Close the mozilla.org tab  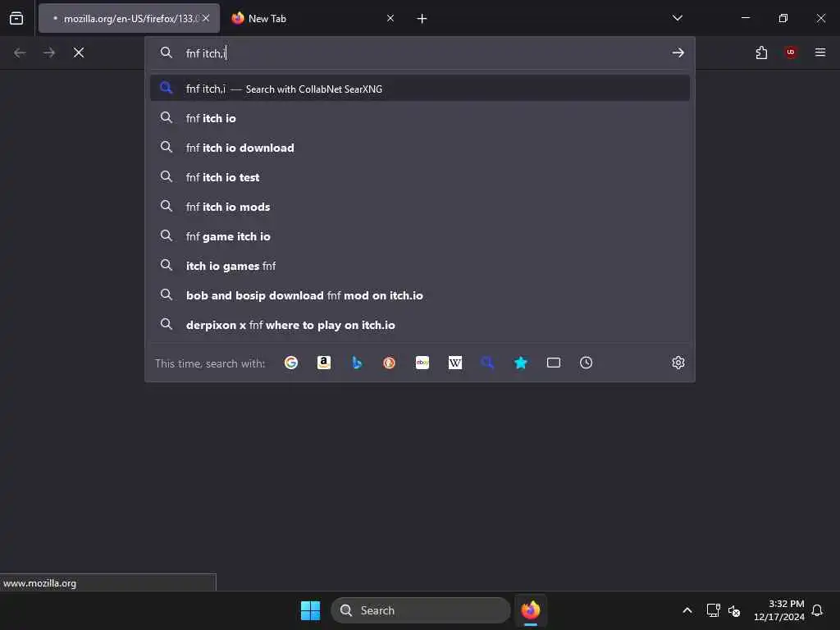click(206, 18)
